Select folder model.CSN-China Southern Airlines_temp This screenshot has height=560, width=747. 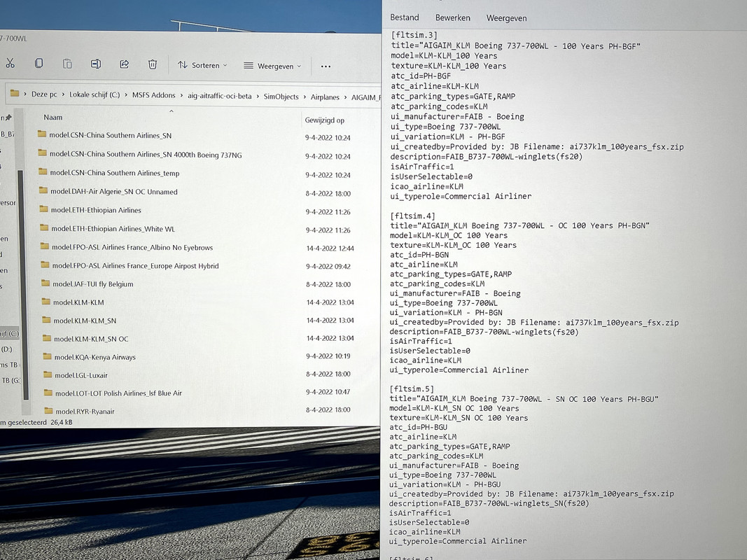pos(115,173)
